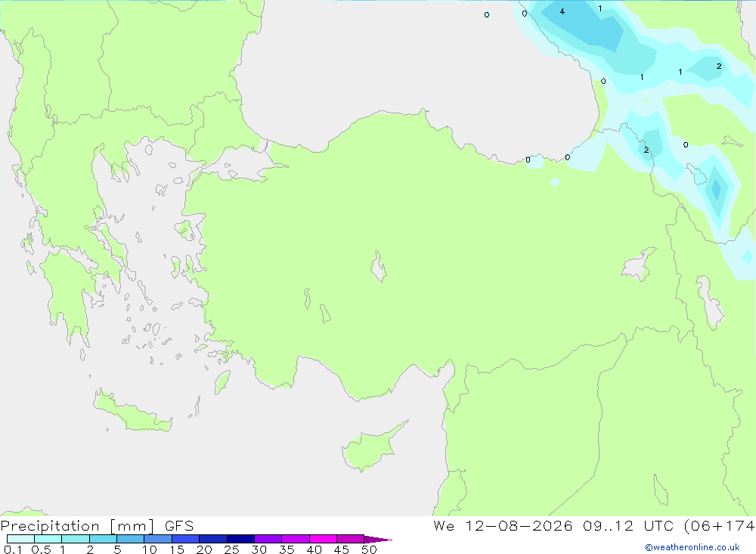The width and height of the screenshot is (756, 554).
Task: Click the legend tick label "50"
Action: point(369,549)
